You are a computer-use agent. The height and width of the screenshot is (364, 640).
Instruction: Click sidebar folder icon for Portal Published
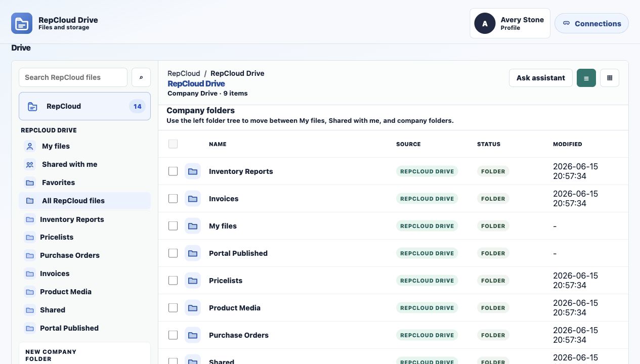point(30,328)
